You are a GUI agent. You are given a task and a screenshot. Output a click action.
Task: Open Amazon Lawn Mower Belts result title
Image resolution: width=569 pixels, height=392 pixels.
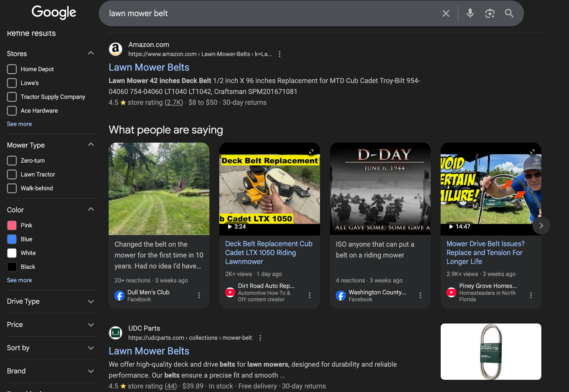[x=149, y=67]
